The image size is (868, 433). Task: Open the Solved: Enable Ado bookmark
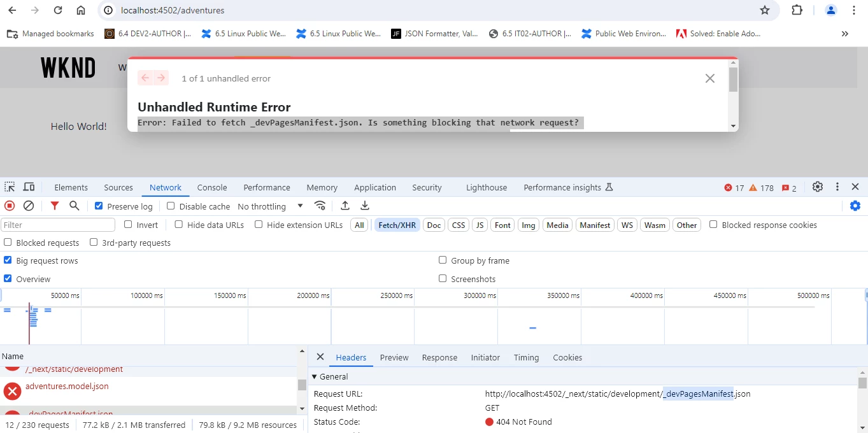(x=718, y=34)
